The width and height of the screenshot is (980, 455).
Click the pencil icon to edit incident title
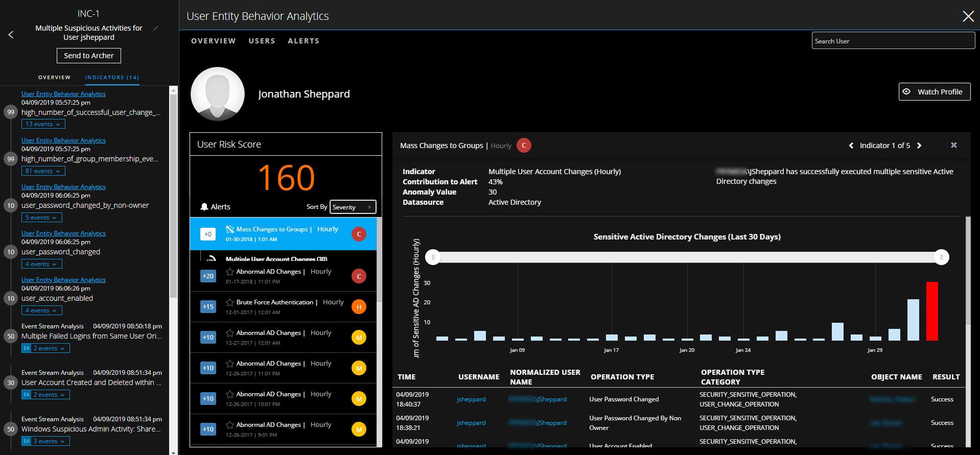[x=156, y=29]
